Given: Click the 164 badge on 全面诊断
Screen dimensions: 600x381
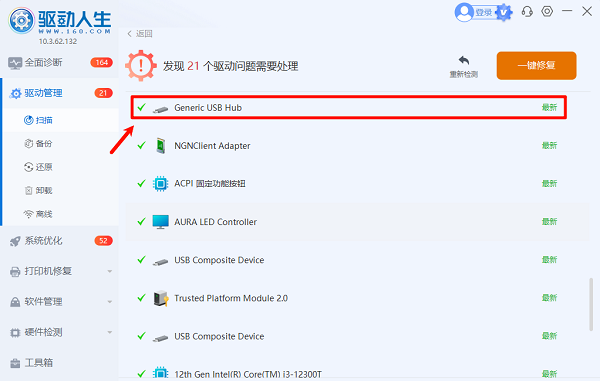Looking at the screenshot, I should coord(101,62).
